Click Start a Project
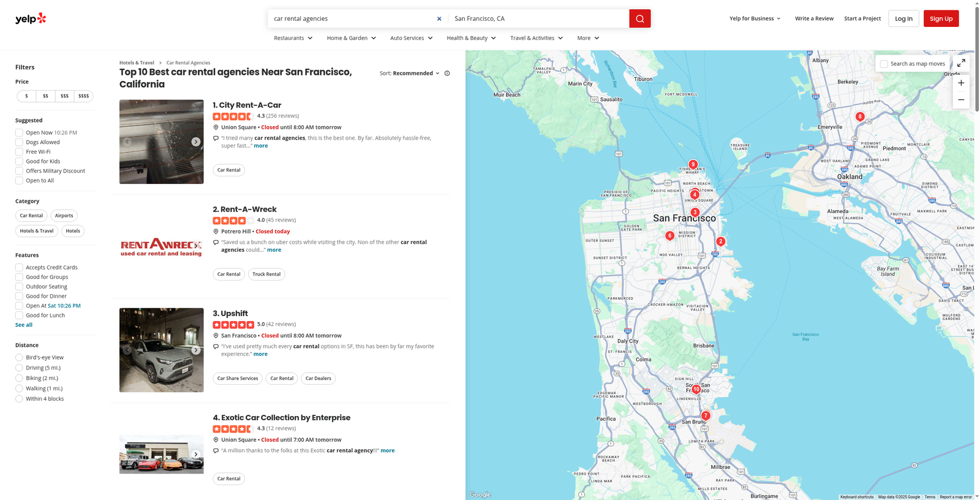Viewport: 980px width, 500px height. 862,18
